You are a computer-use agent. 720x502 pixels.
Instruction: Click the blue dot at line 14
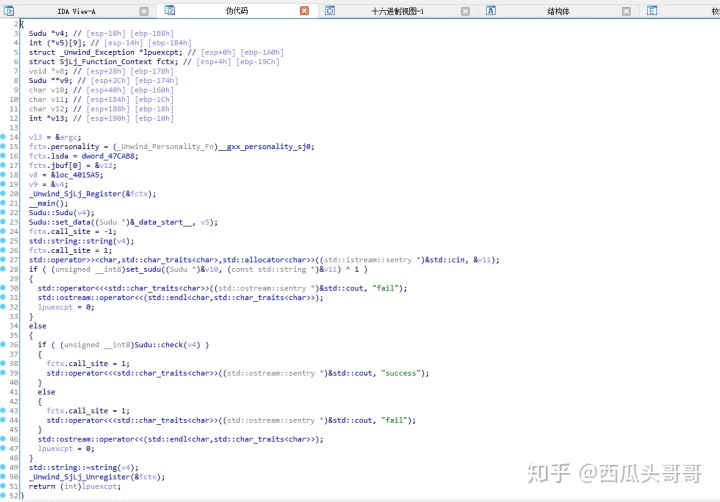click(x=3, y=137)
